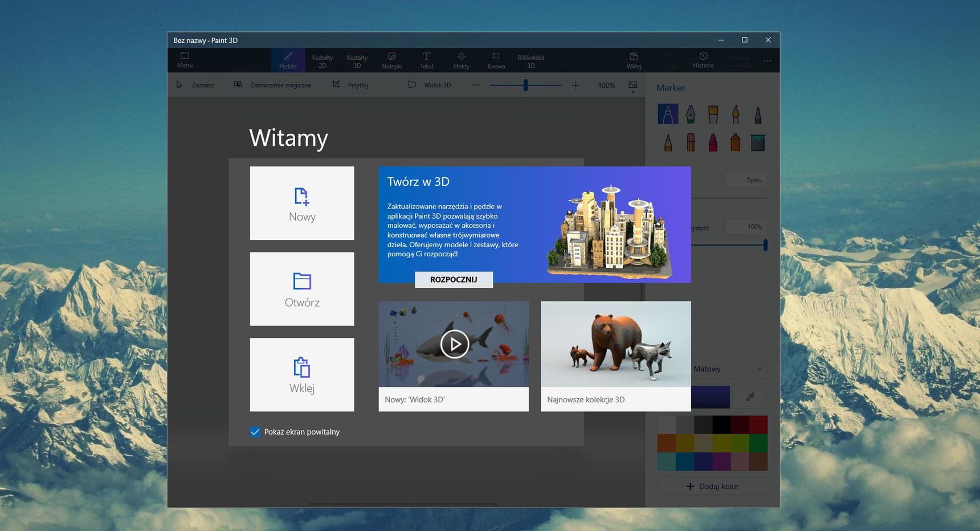
Task: Click the Twórz w 3D banner
Action: click(x=534, y=224)
